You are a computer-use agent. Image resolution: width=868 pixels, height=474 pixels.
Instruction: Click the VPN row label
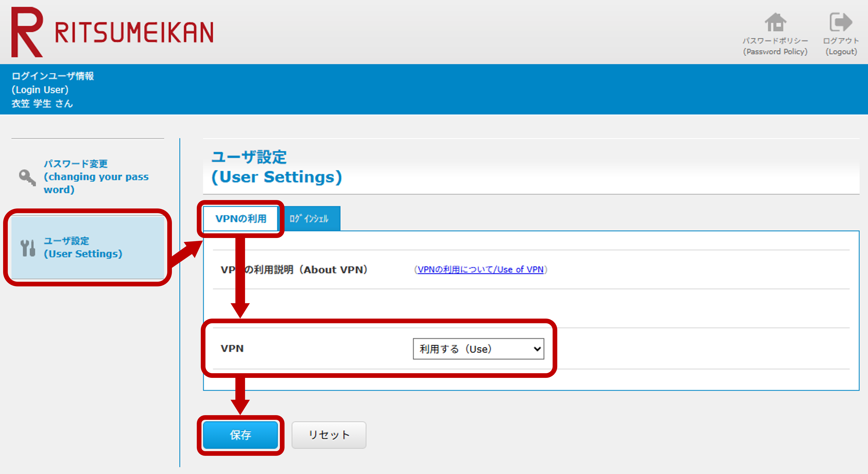click(x=232, y=348)
